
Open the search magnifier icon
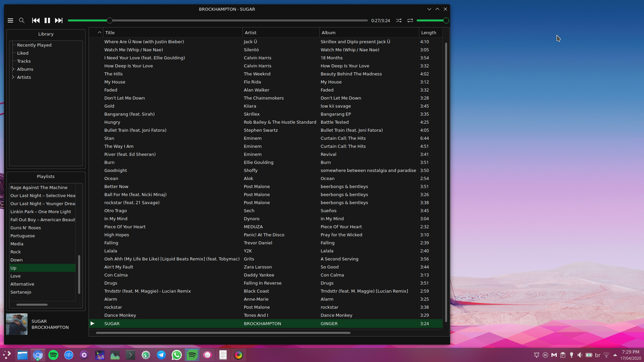(x=22, y=20)
